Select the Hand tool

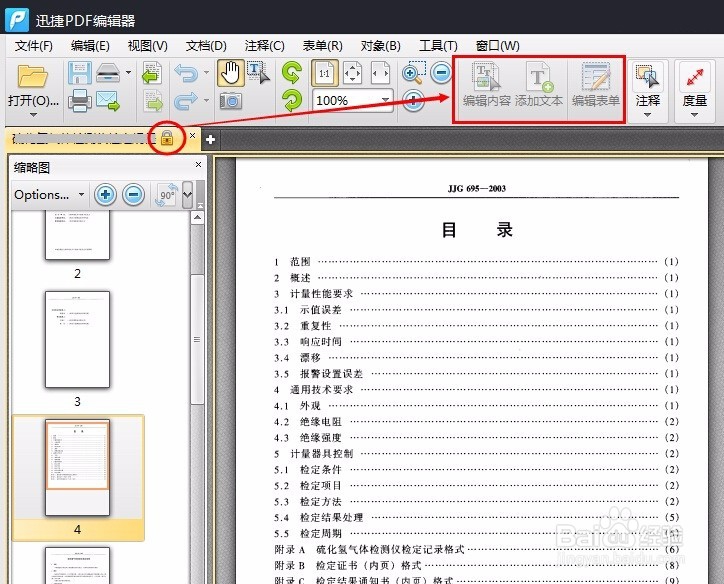tap(230, 73)
